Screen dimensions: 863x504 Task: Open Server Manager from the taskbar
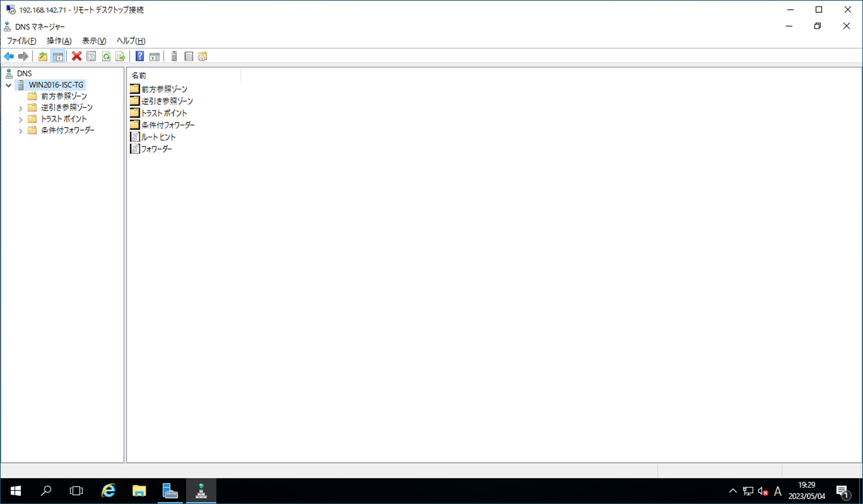[170, 491]
